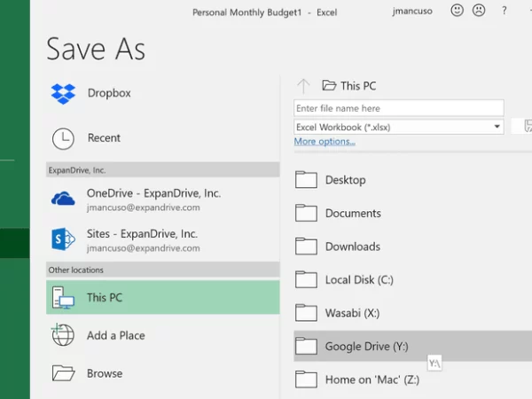Viewport: 532px width, 399px height.
Task: Open Help question mark icon
Action: point(505,11)
